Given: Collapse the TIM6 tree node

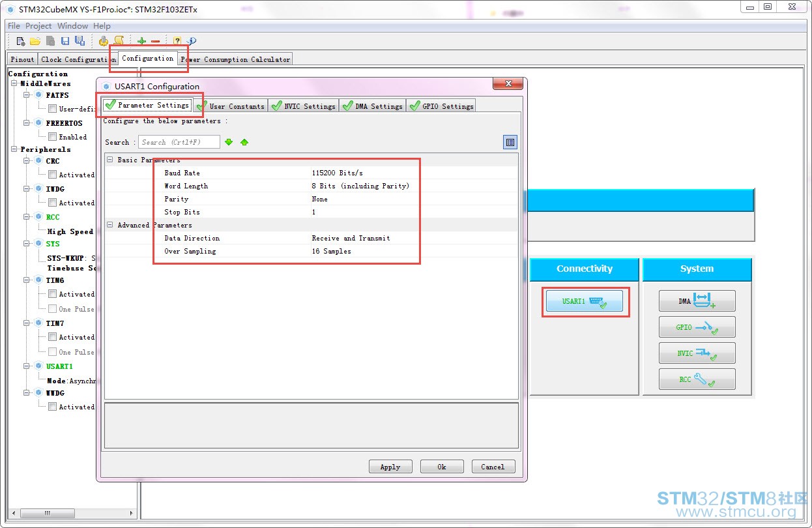Looking at the screenshot, I should (x=27, y=280).
